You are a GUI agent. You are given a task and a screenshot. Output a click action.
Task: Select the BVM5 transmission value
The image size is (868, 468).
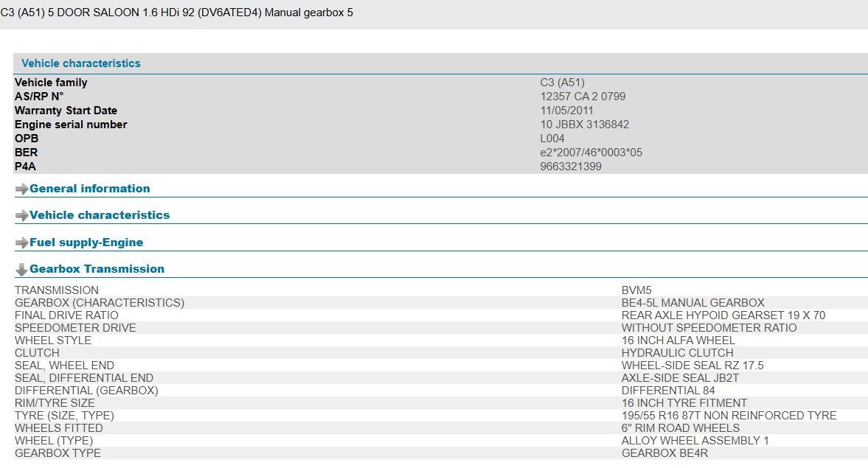636,290
